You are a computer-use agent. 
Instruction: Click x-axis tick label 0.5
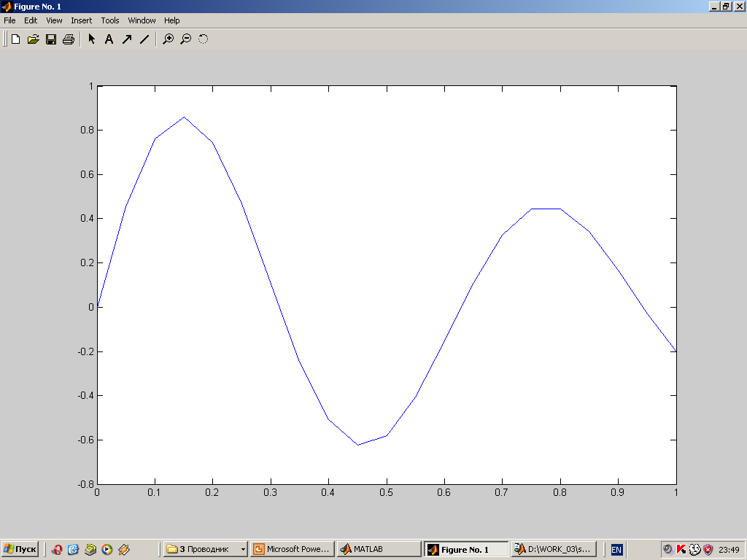[x=387, y=492]
